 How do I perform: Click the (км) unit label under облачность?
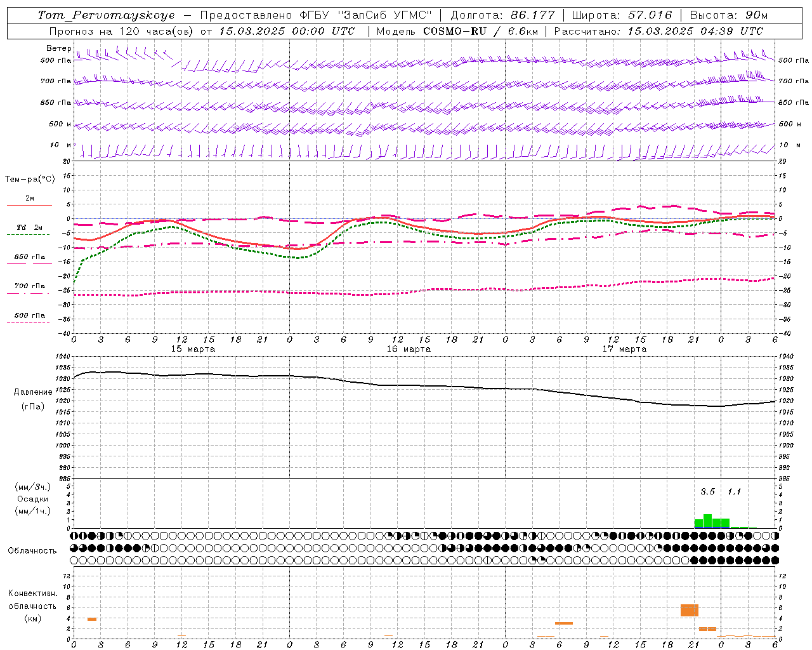click(x=33, y=618)
